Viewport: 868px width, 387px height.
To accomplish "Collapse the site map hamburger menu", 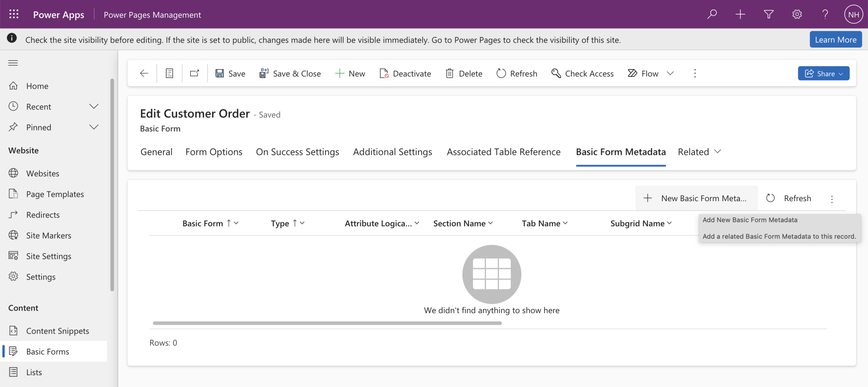I will tap(13, 63).
